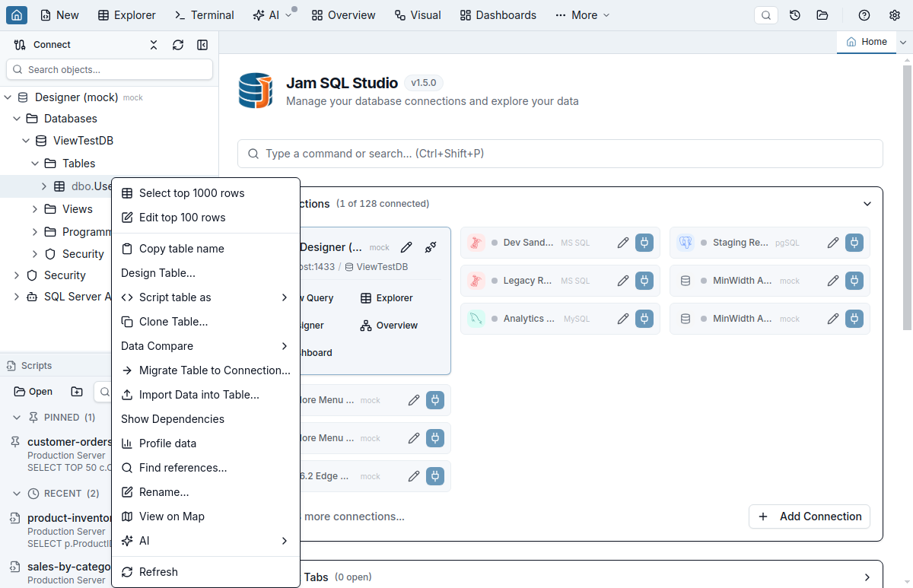Viewport: 913px width, 588px height.
Task: Open settings with the gear icon
Action: [x=895, y=15]
